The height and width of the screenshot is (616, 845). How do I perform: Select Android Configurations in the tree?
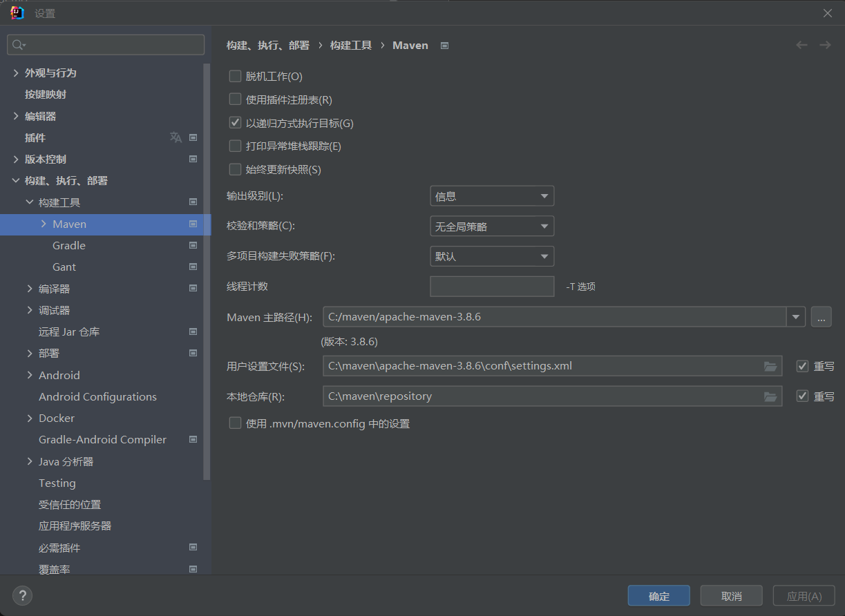point(97,396)
